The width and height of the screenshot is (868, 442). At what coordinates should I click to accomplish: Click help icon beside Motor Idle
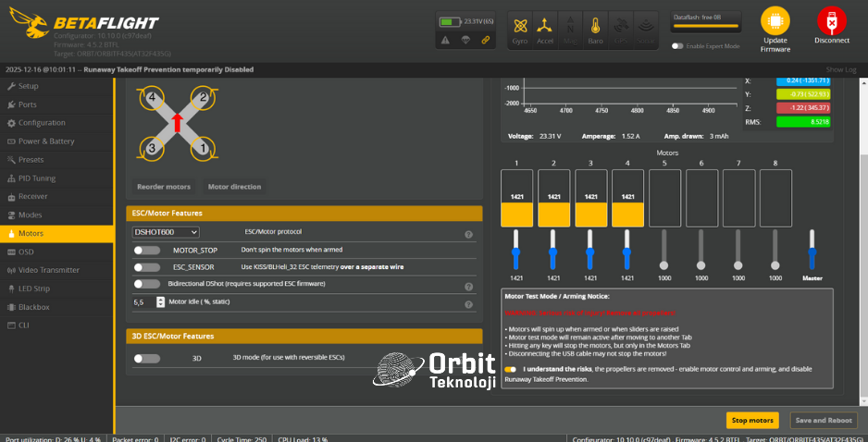pos(469,304)
